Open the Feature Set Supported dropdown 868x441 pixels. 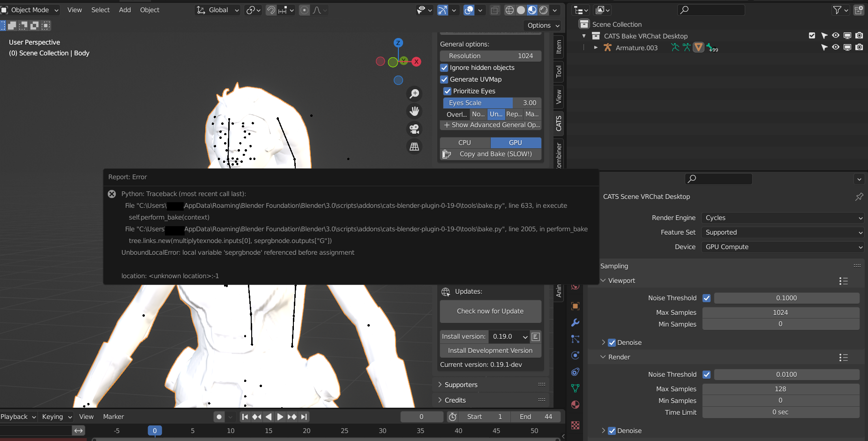[783, 232]
